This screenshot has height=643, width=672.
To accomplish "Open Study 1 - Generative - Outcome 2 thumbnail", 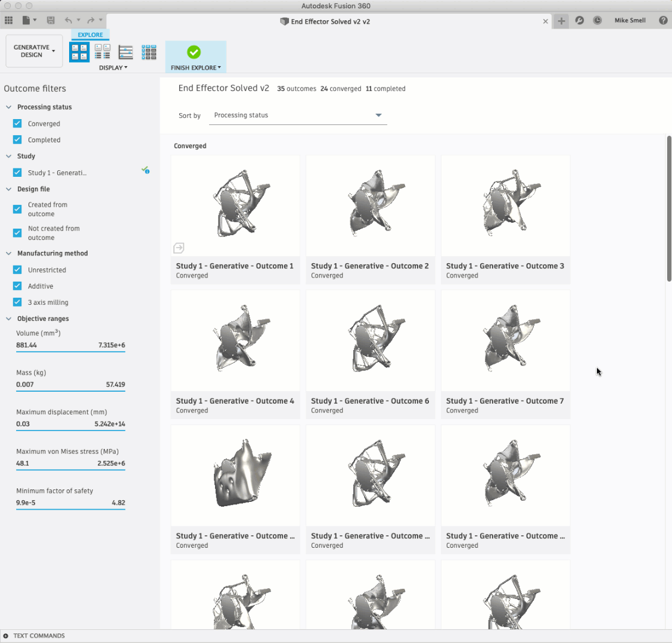I will point(371,206).
